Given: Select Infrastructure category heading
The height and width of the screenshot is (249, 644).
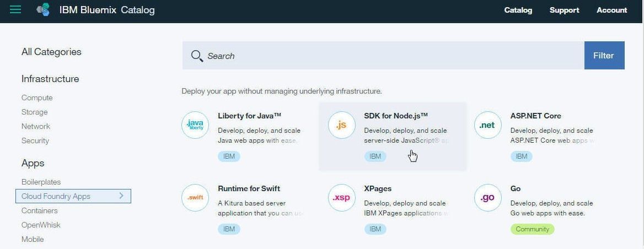Looking at the screenshot, I should pyautogui.click(x=50, y=79).
